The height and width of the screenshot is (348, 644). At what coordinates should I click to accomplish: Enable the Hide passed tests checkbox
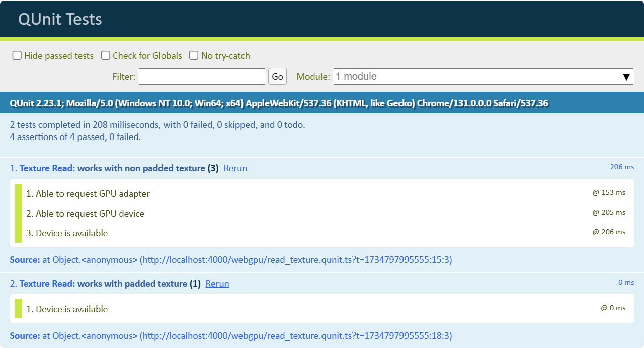tap(17, 56)
